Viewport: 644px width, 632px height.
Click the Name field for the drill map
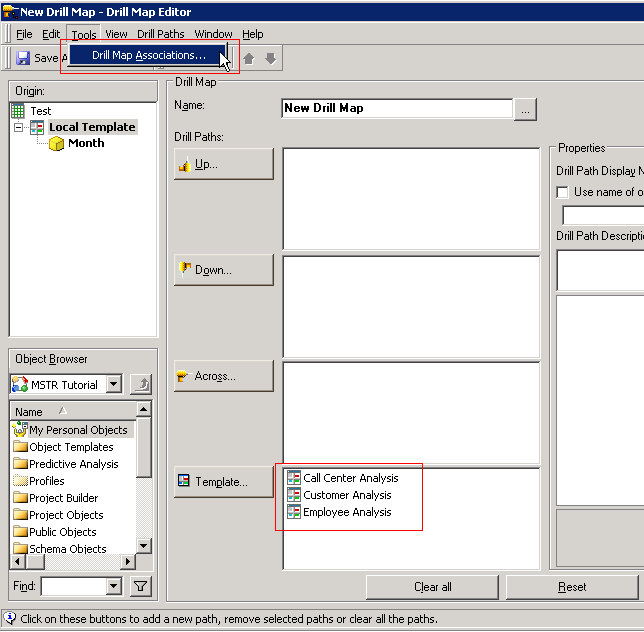click(x=396, y=108)
